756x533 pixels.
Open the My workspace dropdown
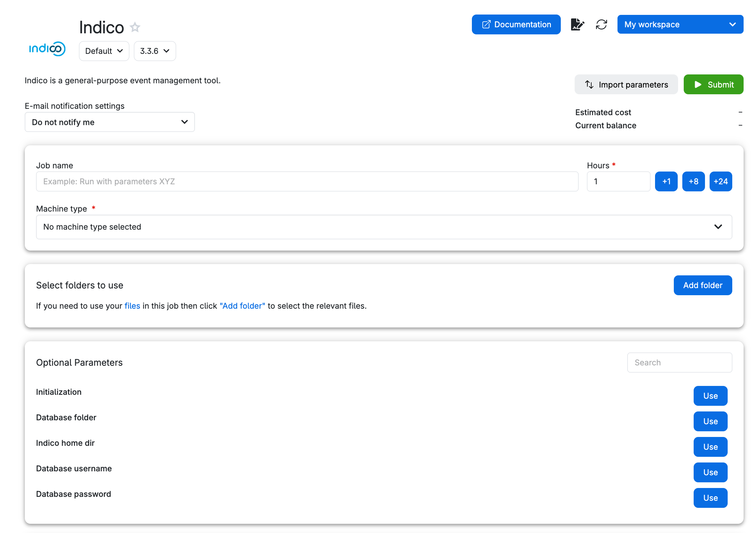(680, 24)
